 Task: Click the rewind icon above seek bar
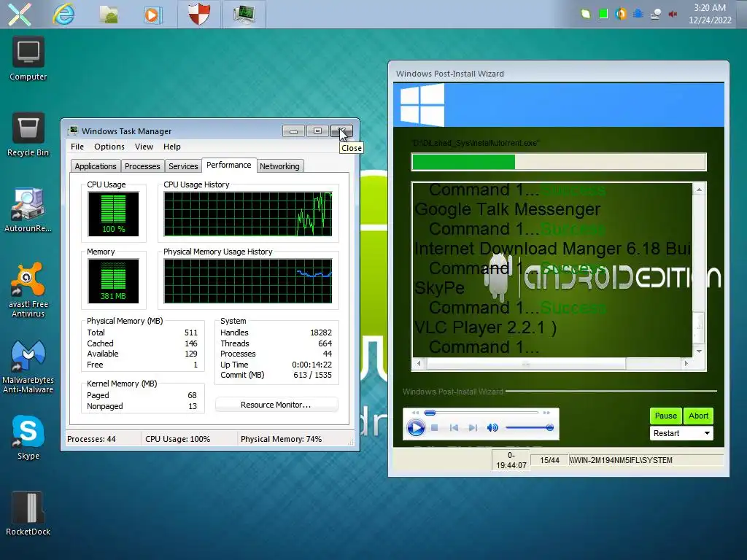point(415,413)
